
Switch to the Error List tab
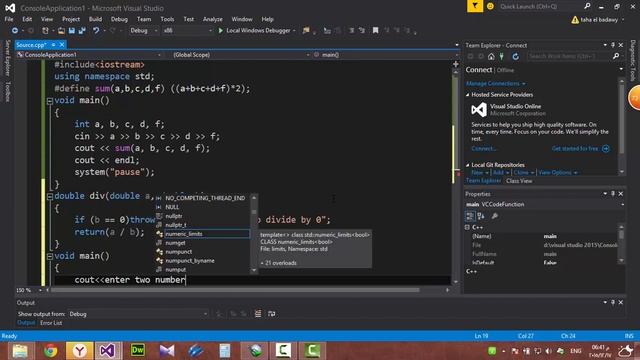[51, 323]
